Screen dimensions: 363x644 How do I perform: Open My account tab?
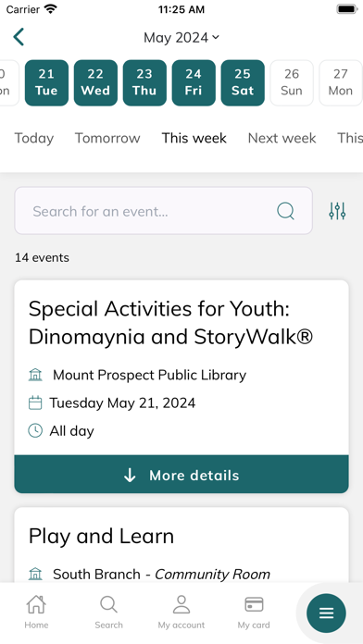coord(181,612)
